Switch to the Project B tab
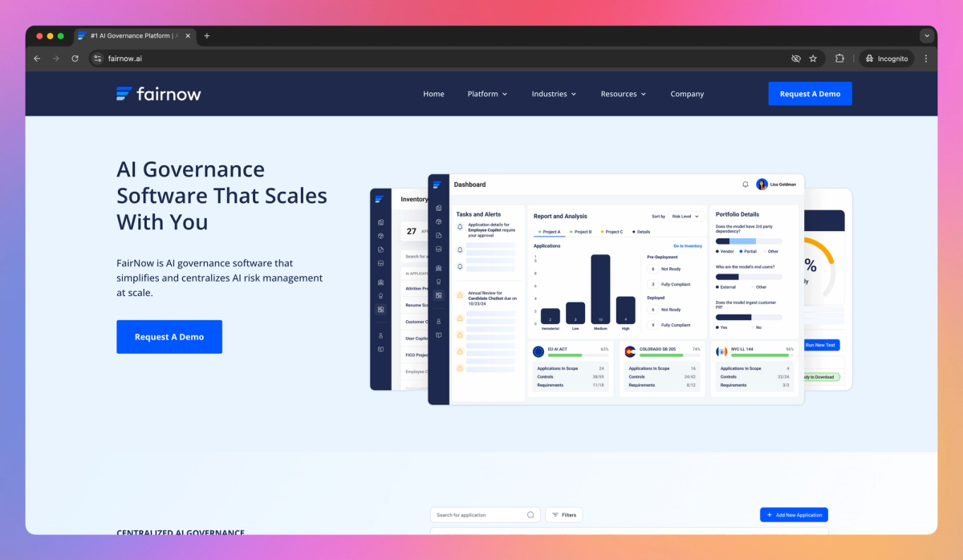 [x=581, y=232]
